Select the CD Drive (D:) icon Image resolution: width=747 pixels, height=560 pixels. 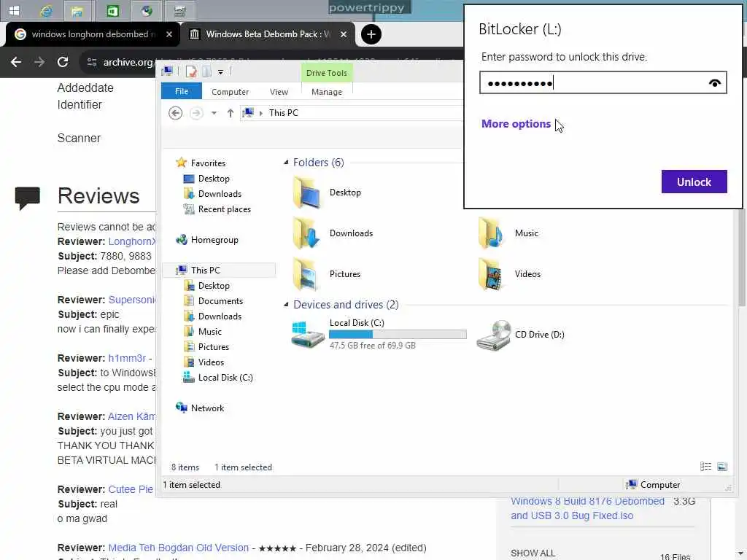click(494, 335)
